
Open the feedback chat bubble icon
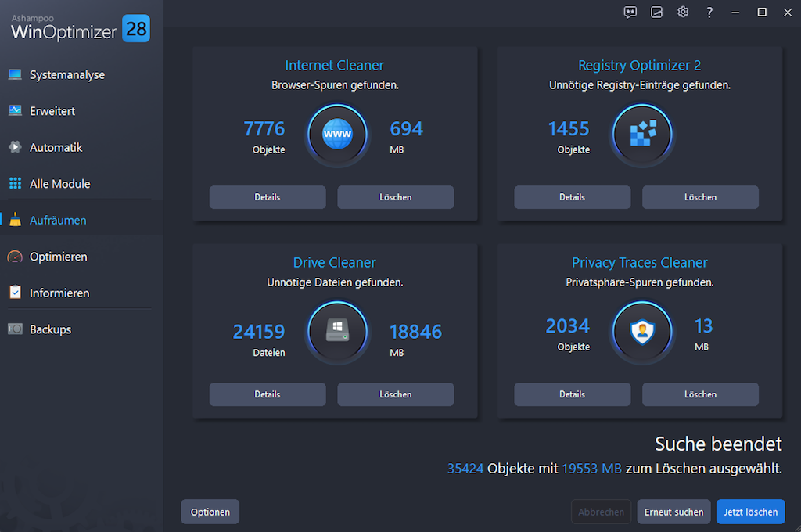point(630,12)
